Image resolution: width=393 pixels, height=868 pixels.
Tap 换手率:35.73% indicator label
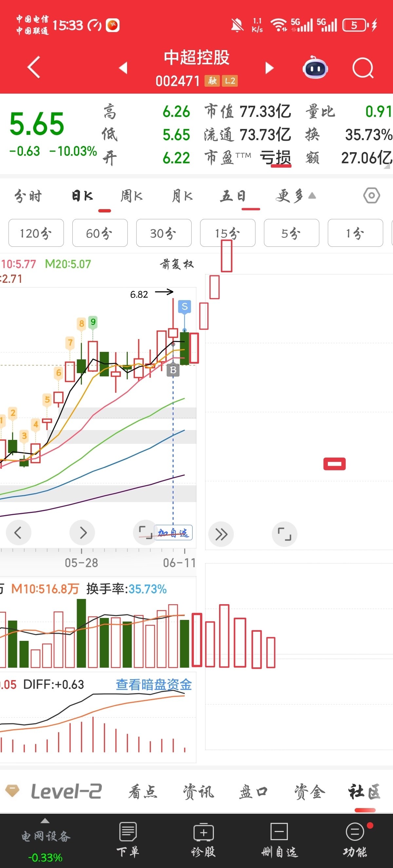click(126, 589)
